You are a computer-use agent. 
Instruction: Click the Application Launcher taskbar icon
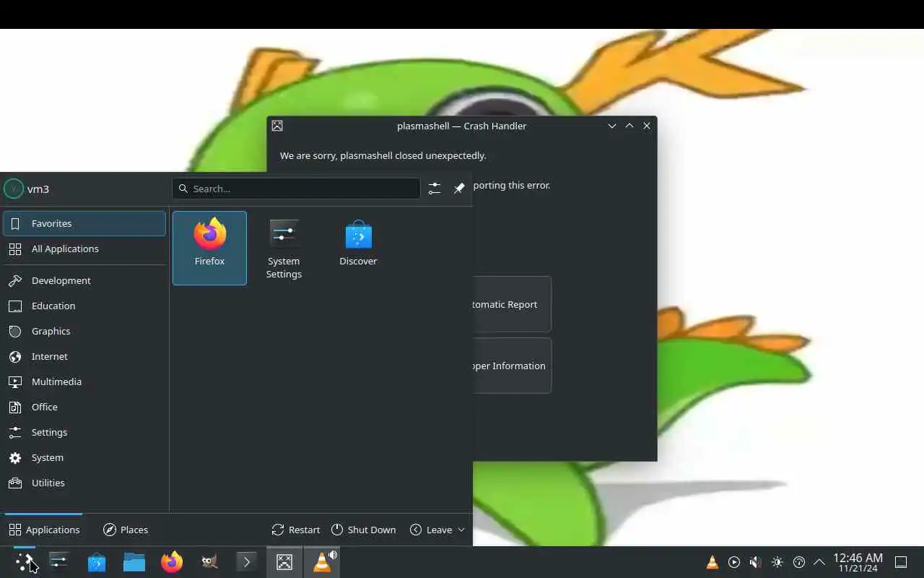(x=24, y=562)
